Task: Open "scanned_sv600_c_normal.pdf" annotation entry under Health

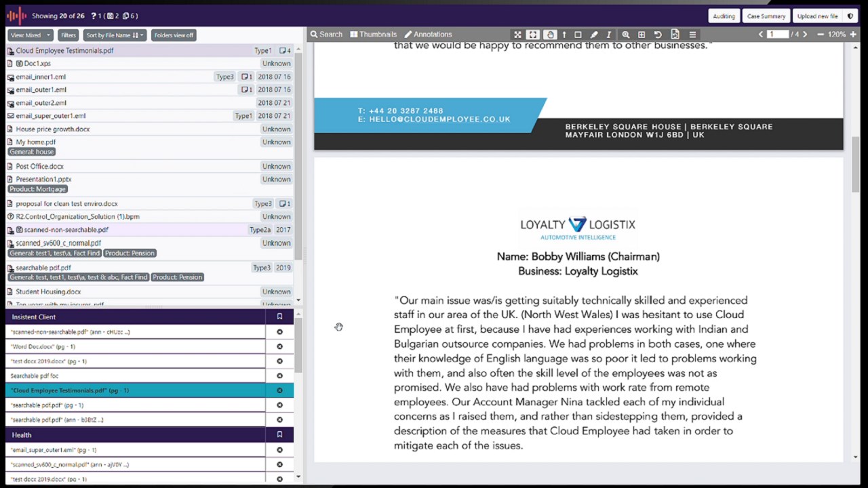Action: 136,465
